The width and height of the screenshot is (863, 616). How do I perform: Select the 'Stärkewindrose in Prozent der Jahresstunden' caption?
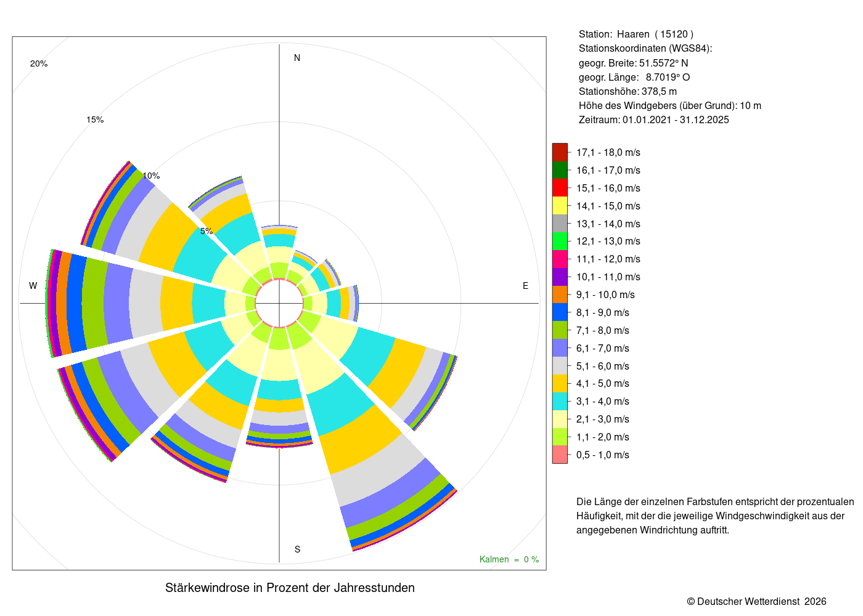[x=290, y=588]
